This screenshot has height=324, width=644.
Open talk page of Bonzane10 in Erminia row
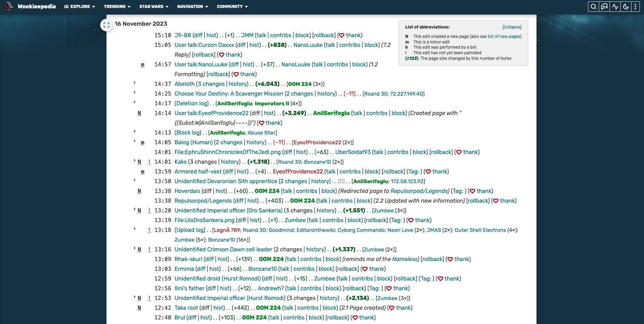pyautogui.click(x=285, y=269)
